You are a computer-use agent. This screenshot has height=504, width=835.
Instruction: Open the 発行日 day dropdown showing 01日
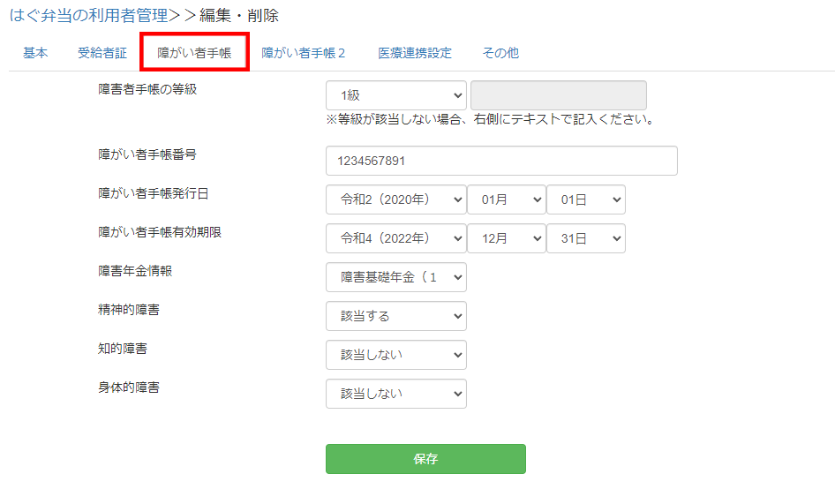pos(585,199)
